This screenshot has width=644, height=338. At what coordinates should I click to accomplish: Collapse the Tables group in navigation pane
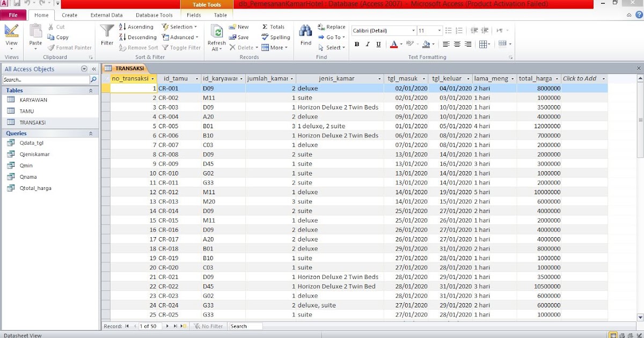pyautogui.click(x=91, y=90)
